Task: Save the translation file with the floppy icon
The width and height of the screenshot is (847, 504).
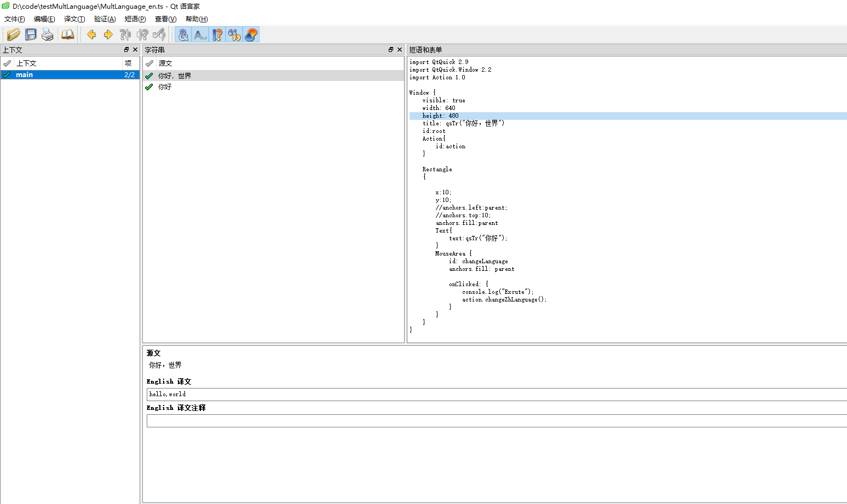Action: click(31, 34)
